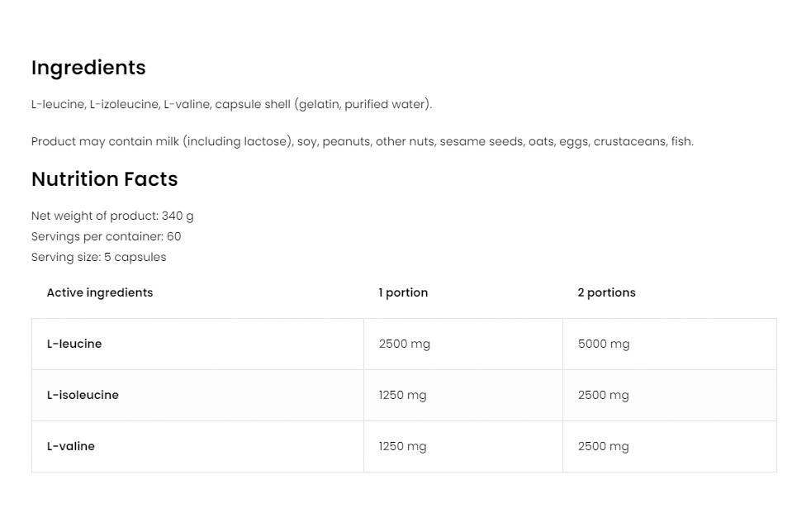Click the L-leucine 2500 mg cell
The image size is (811, 532).
tap(404, 344)
